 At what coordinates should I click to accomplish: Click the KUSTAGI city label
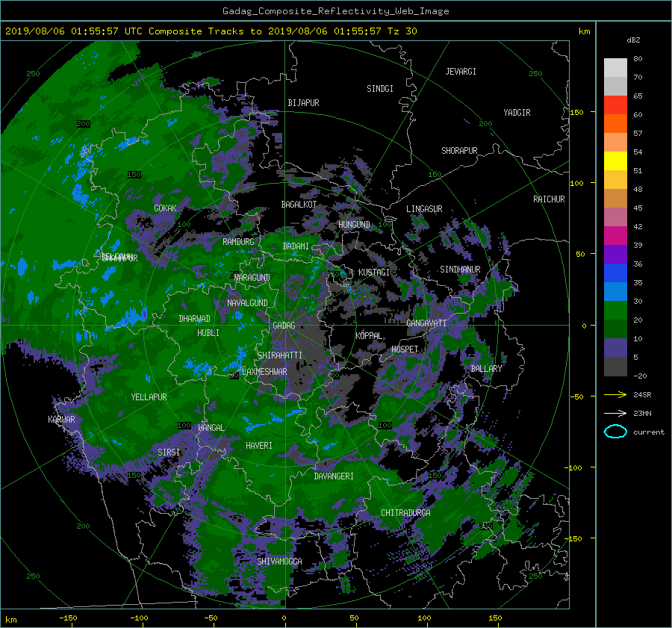(374, 273)
